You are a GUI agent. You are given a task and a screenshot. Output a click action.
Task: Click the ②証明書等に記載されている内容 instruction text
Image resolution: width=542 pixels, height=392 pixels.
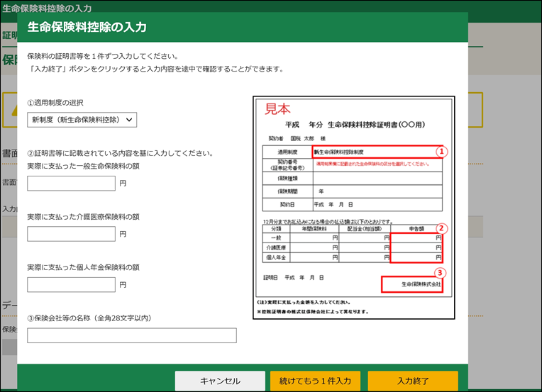(x=121, y=153)
